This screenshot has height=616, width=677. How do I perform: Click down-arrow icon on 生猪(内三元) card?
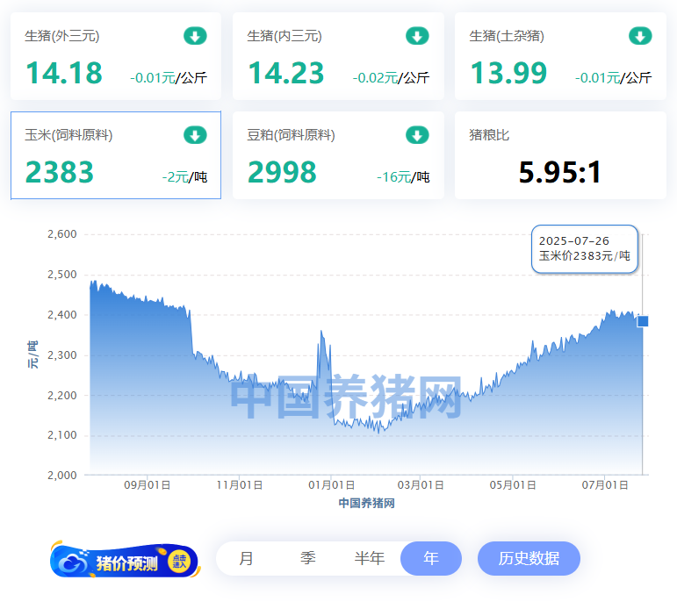pyautogui.click(x=417, y=36)
